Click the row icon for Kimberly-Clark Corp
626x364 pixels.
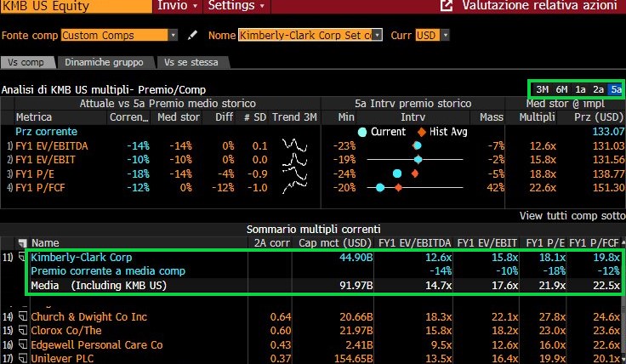22,258
